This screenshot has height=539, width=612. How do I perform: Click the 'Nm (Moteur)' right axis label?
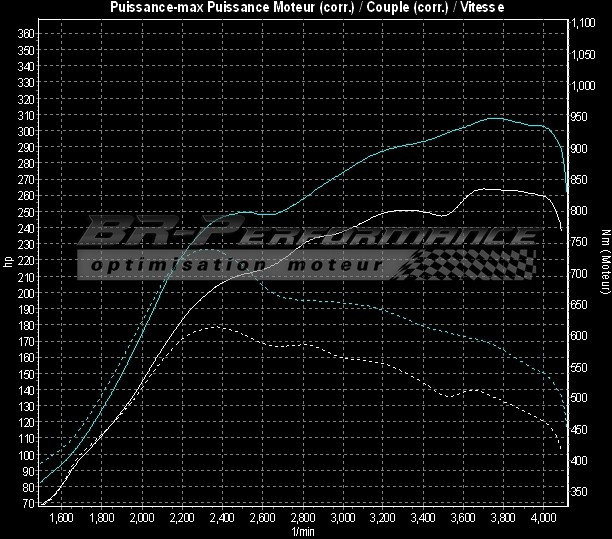point(605,262)
